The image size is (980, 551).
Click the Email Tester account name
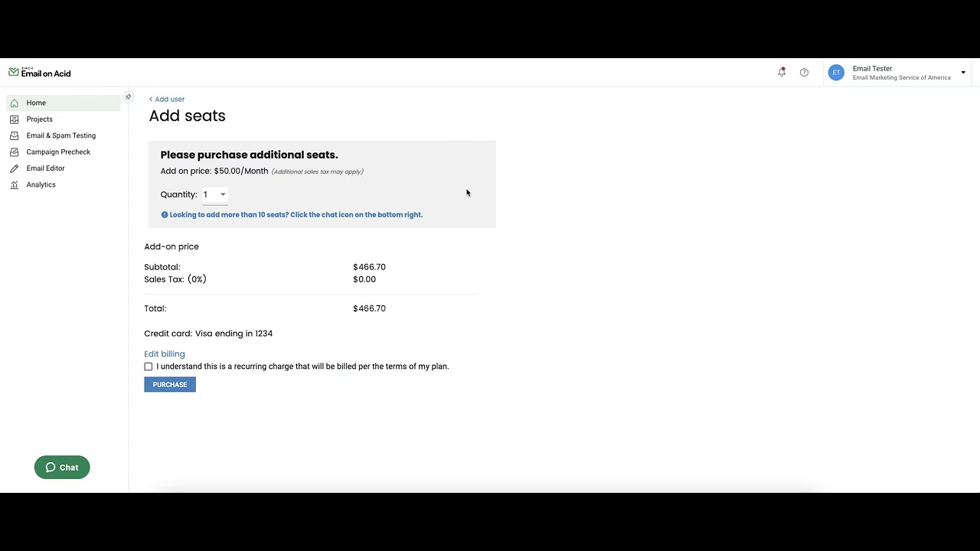pos(872,69)
